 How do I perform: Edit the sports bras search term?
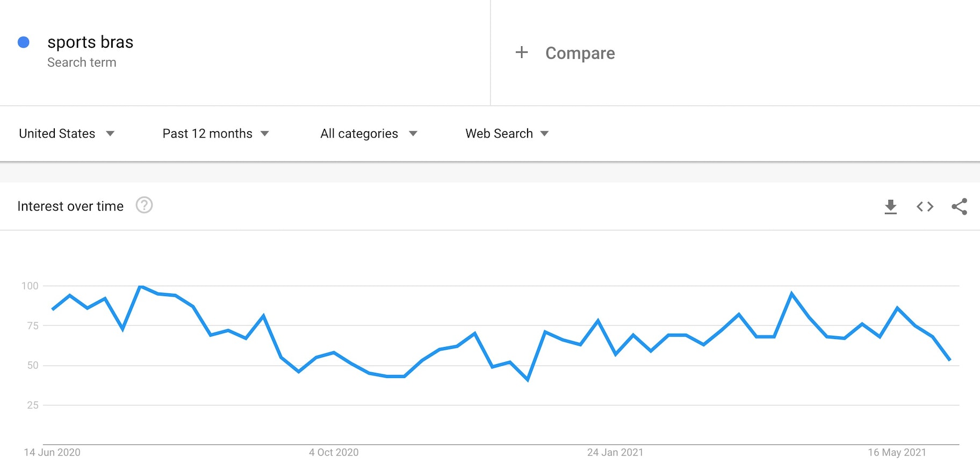90,42
